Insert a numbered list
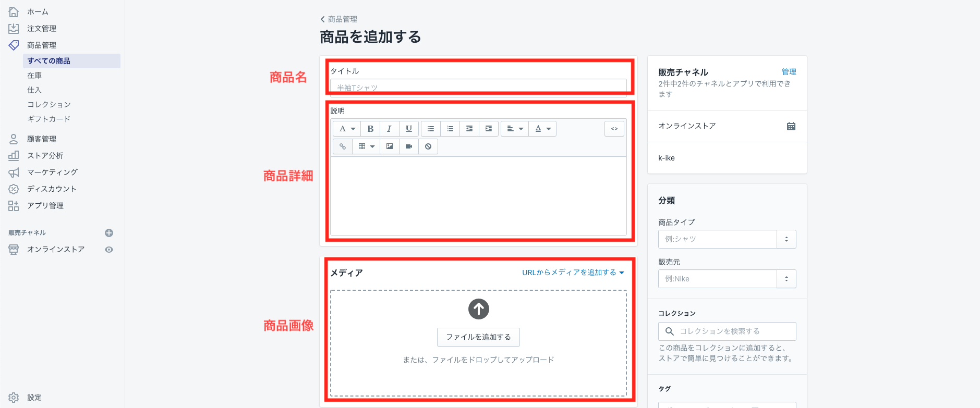This screenshot has width=980, height=408. [450, 129]
